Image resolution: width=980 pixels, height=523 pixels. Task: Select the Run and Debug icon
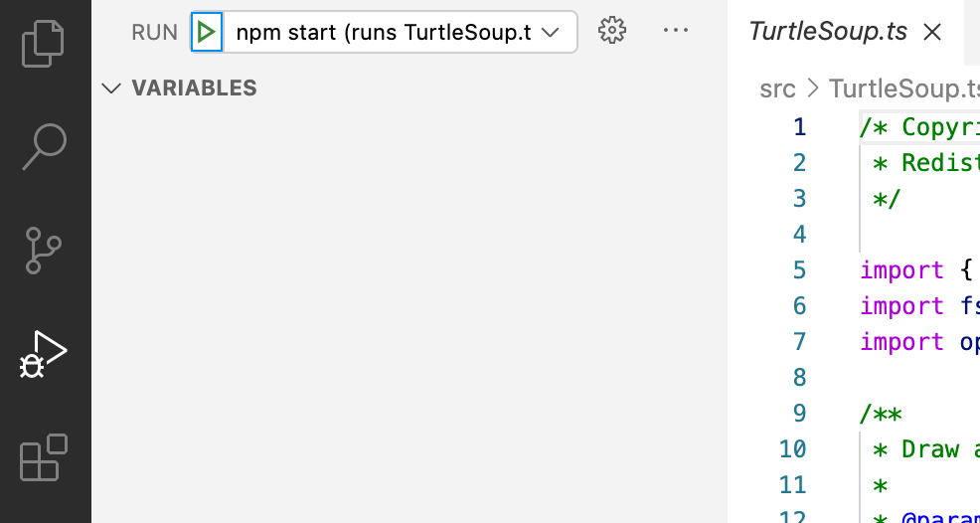click(x=44, y=355)
